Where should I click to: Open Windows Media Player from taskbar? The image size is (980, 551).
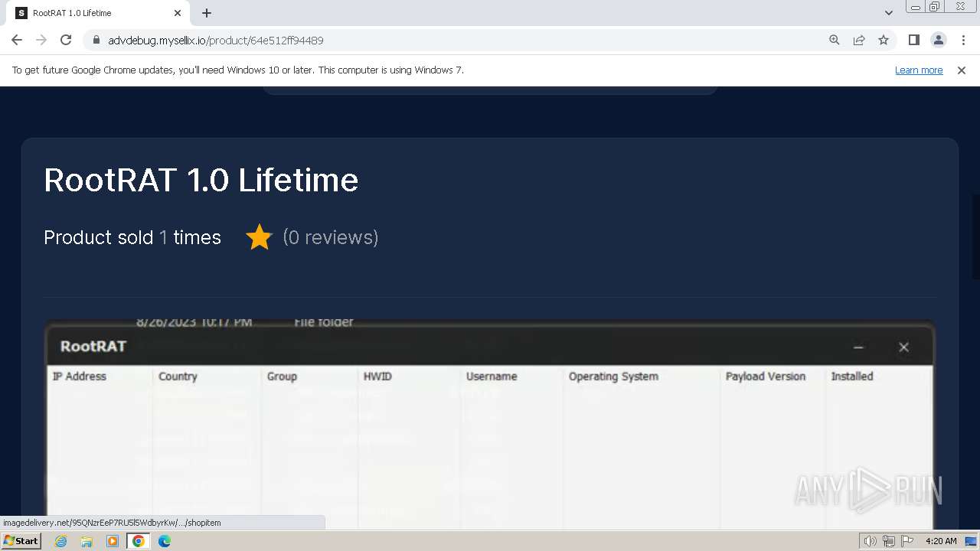pyautogui.click(x=113, y=541)
